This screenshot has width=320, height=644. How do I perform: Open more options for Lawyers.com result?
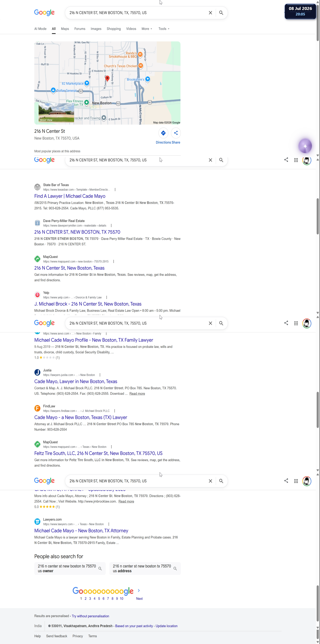point(109,524)
